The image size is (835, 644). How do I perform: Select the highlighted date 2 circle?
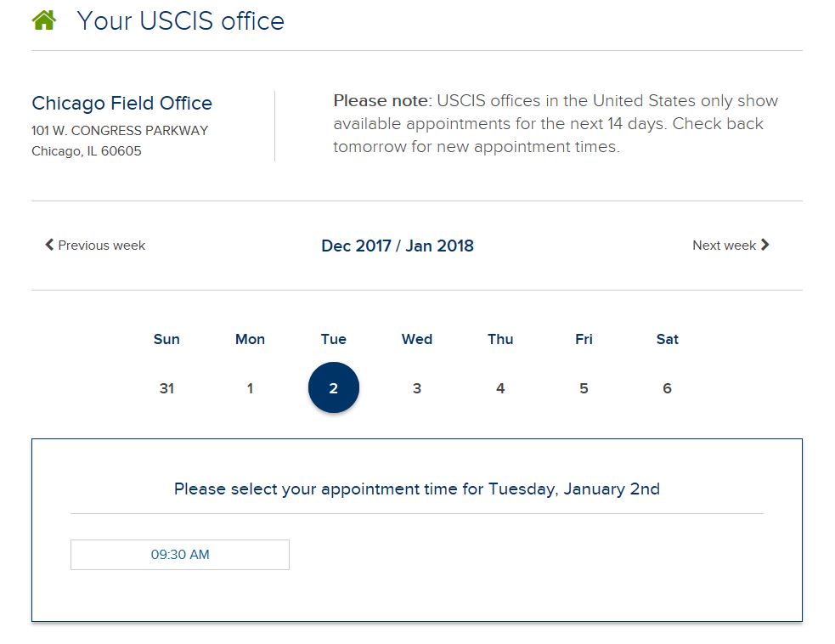pos(334,387)
